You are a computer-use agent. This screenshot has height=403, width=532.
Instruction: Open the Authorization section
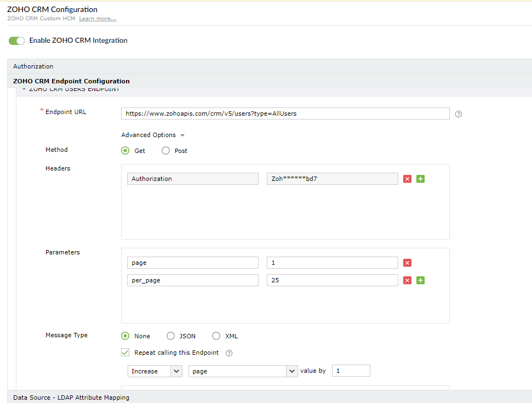point(33,66)
